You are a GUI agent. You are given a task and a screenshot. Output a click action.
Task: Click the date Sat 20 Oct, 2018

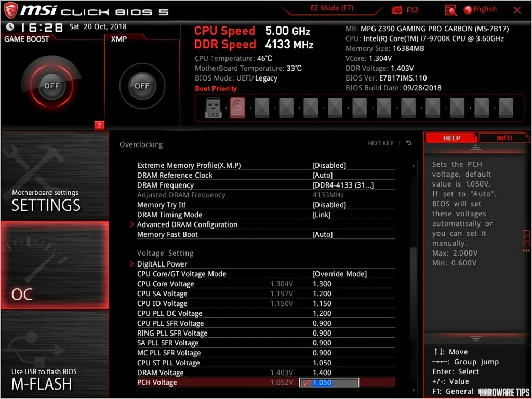point(98,26)
